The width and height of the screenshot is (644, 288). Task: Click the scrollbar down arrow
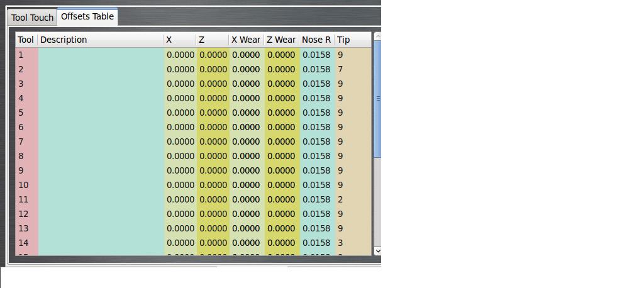(378, 250)
